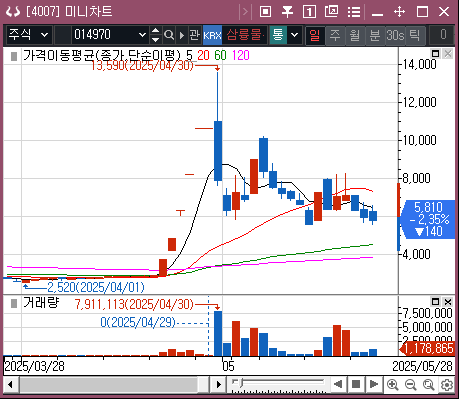Image resolution: width=459 pixels, height=399 pixels.
Task: Click the gray square beside 가격이동평균
Action: (14, 56)
